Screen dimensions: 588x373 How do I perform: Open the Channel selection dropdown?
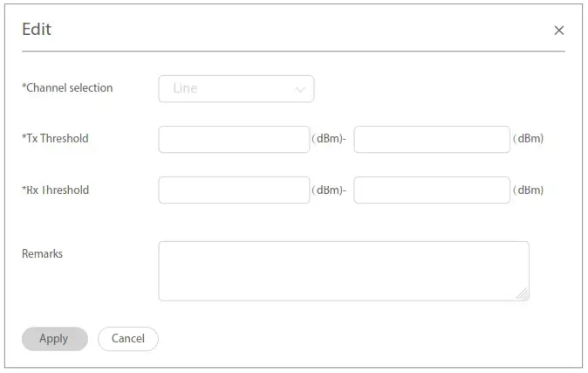(x=236, y=88)
